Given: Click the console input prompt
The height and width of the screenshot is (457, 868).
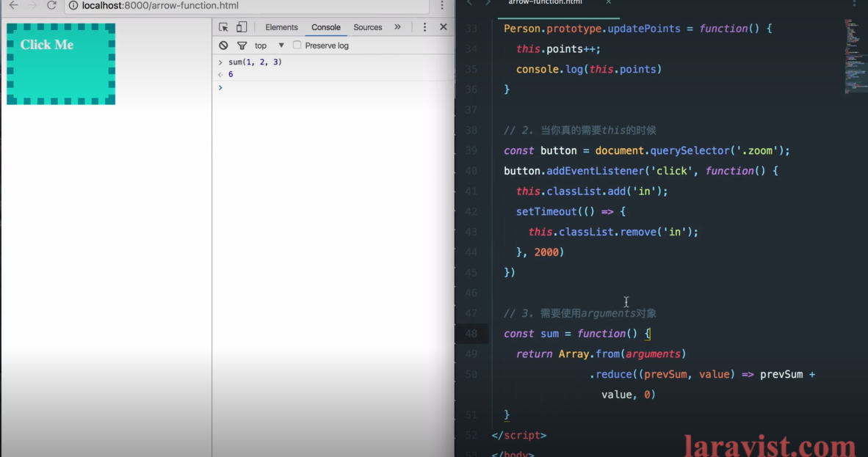Looking at the screenshot, I should click(x=335, y=87).
